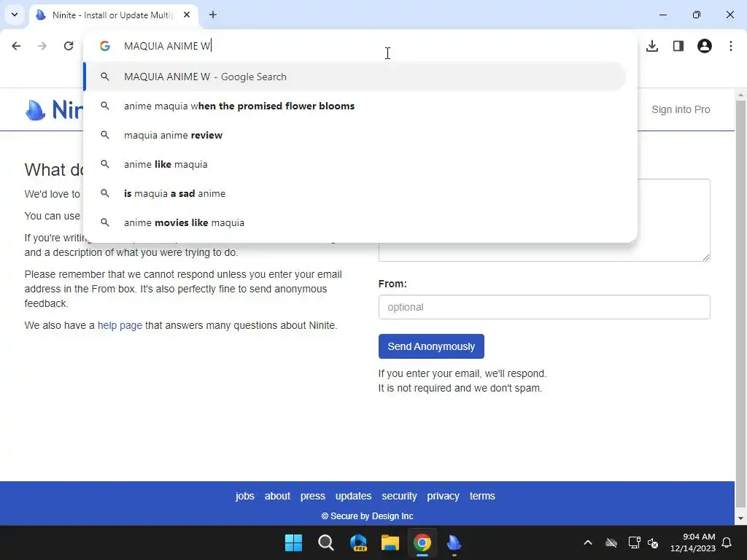Open the taskbar clock and date

point(693,542)
